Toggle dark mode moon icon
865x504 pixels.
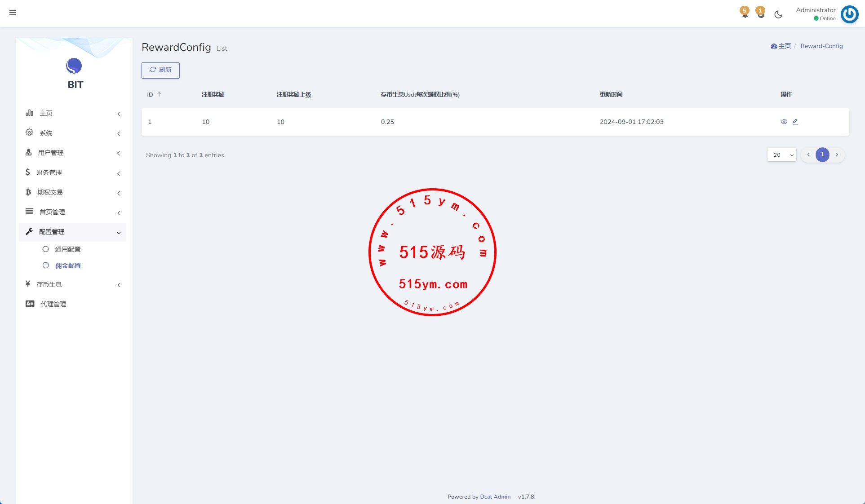click(x=778, y=14)
